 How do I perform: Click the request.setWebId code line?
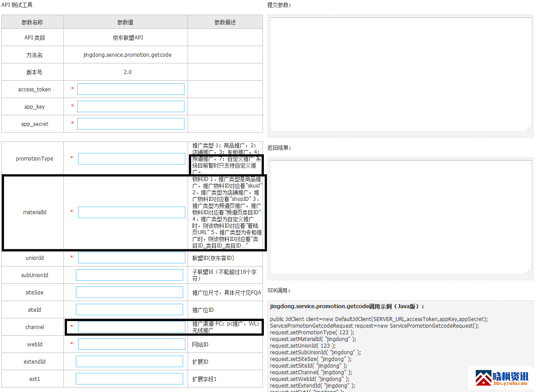pos(310,379)
